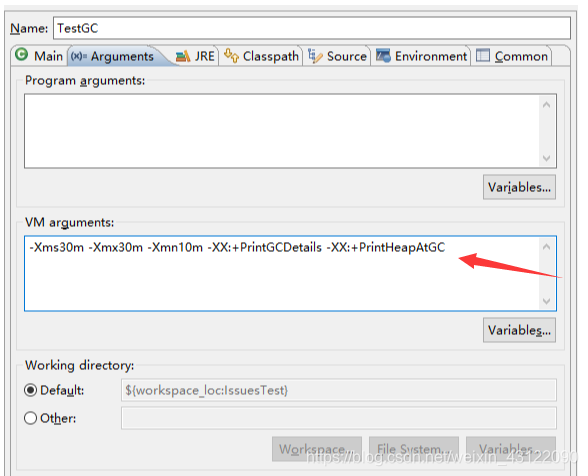Viewport: 588px width, 476px height.
Task: Click the -Xms30m text in VM arguments
Action: (57, 248)
